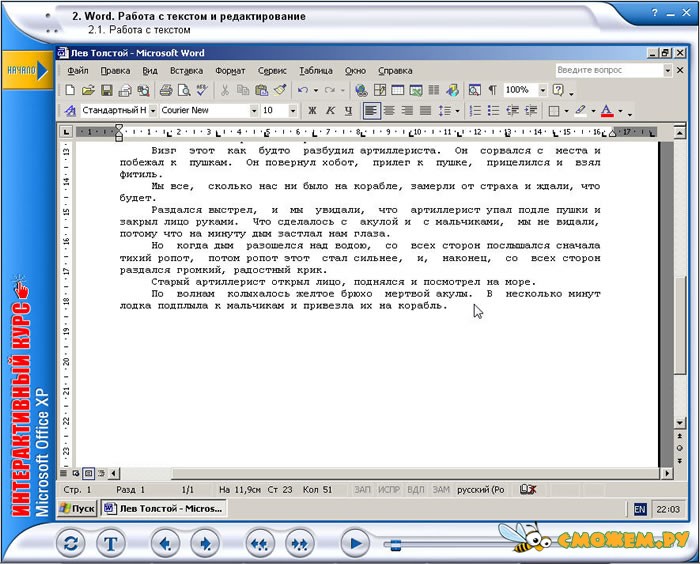The image size is (700, 564).
Task: Cut selection with the scissors icon
Action: click(225, 90)
